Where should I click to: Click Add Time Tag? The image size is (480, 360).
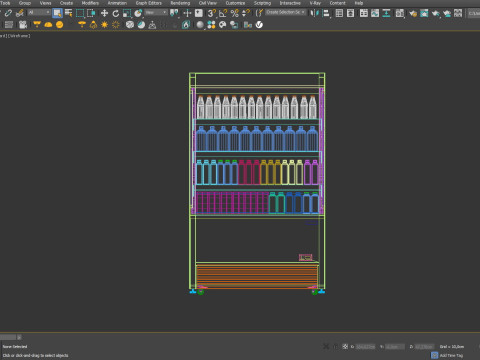451,355
